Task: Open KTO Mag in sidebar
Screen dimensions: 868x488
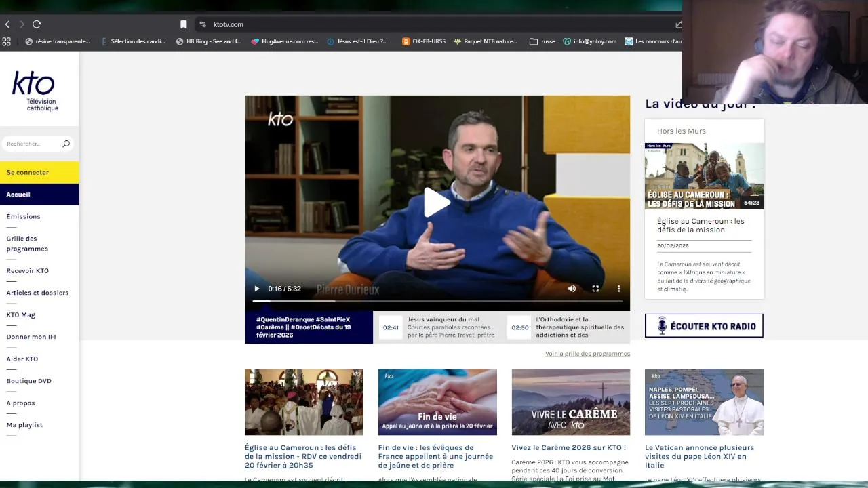Action: (20, 314)
